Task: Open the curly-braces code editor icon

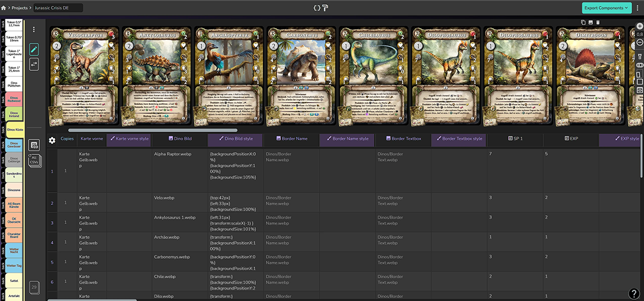Action: point(317,8)
